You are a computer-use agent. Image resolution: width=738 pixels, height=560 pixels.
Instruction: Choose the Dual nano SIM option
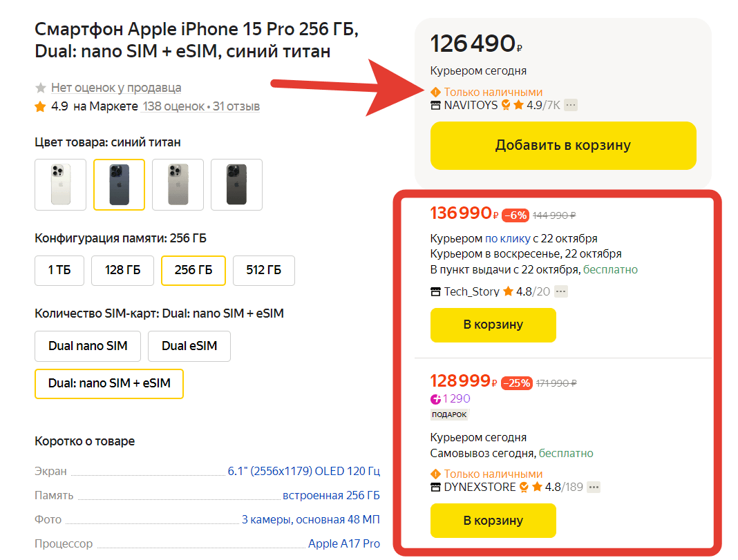[x=88, y=346]
